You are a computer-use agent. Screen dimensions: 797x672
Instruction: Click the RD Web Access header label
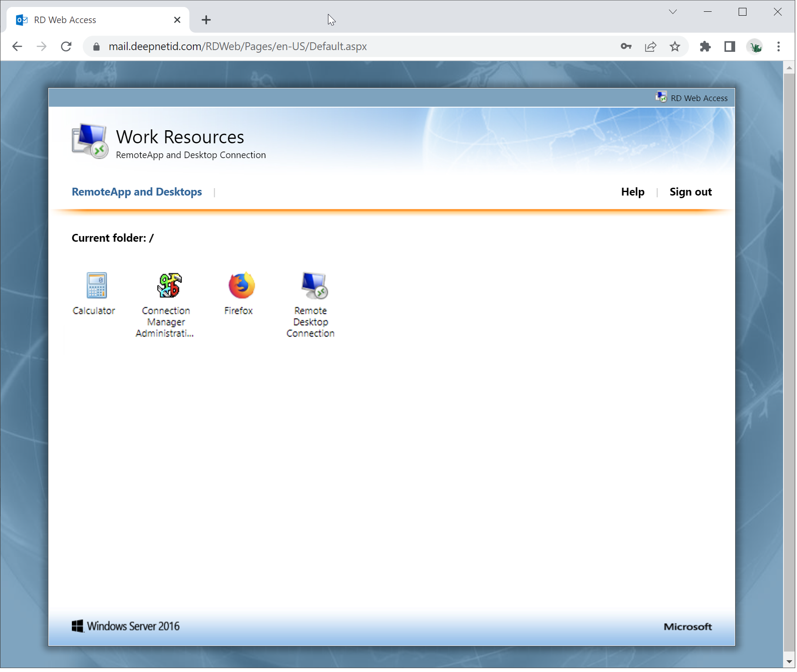tap(699, 98)
